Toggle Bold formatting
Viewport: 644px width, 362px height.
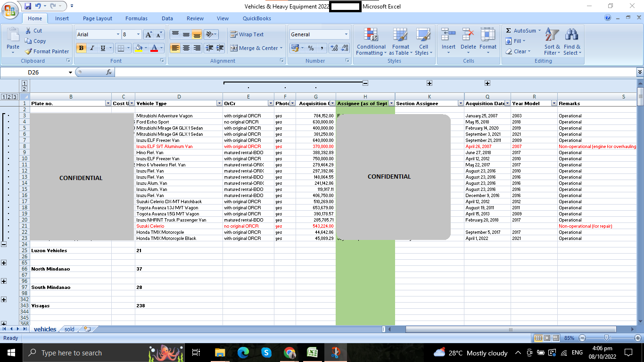[81, 48]
